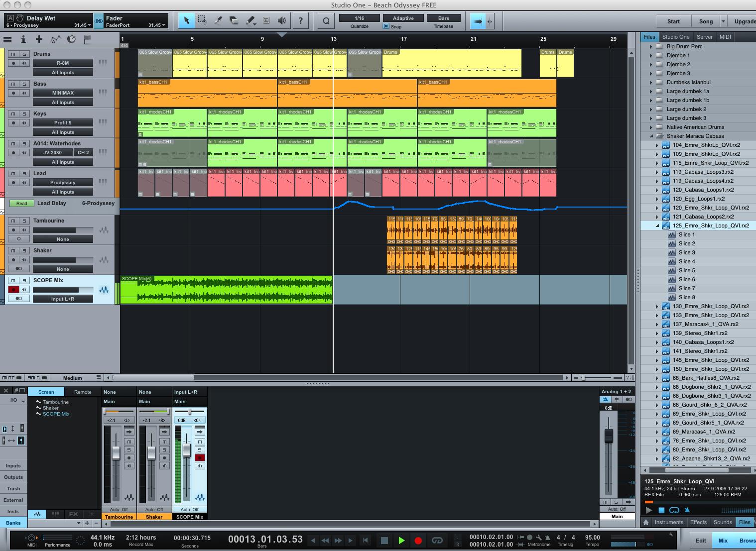
Task: Collapse the Shaker Maraca Cabasa folder
Action: 650,136
